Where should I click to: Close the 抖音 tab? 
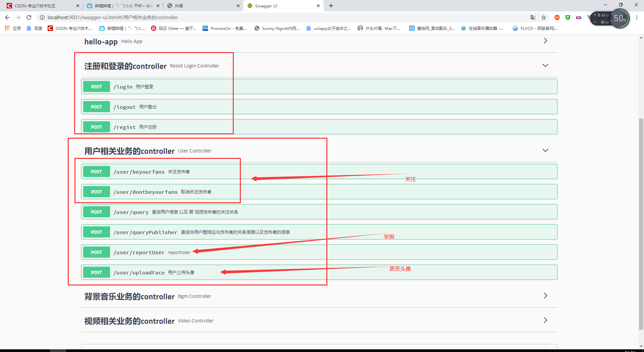coord(238,6)
